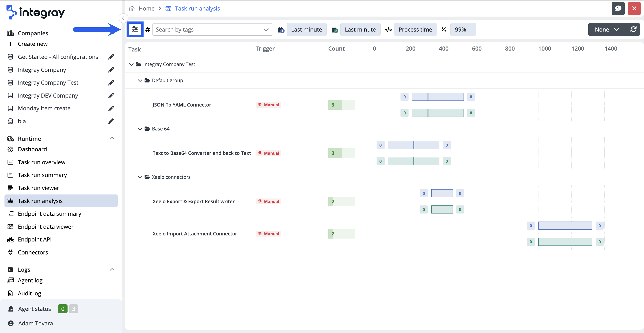
Task: Click the 99% percentile value button
Action: 463,29
